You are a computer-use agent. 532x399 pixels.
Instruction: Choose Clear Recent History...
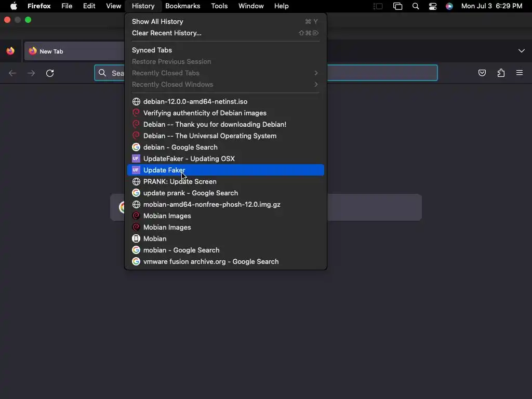click(225, 33)
